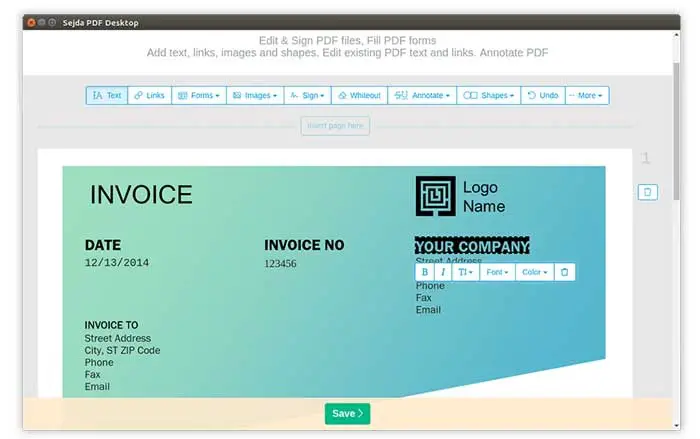Image resolution: width=700 pixels, height=439 pixels.
Task: Open the Images dropdown
Action: click(255, 96)
